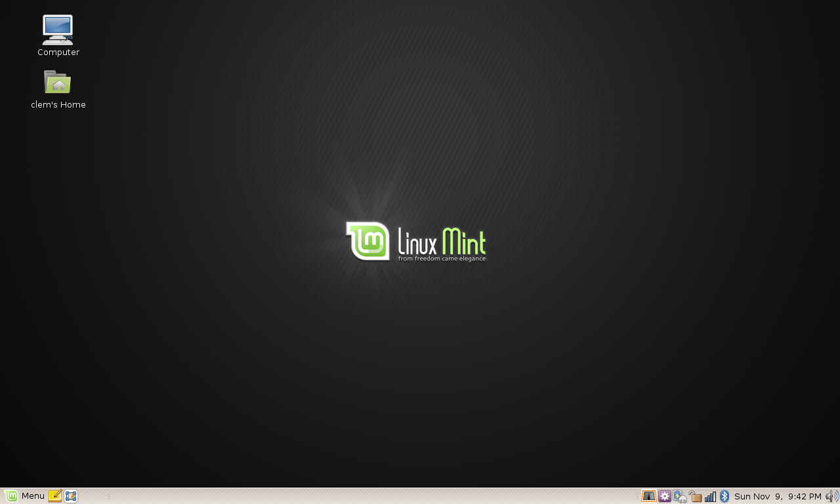Open the volume speaker control
Screen dimensions: 840x504
pos(832,496)
